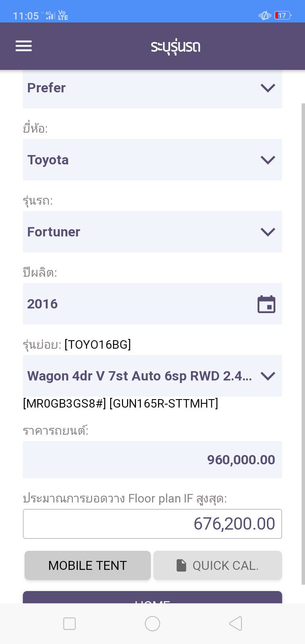Tap the partially visible HOME button
The width and height of the screenshot is (305, 644).
152,597
